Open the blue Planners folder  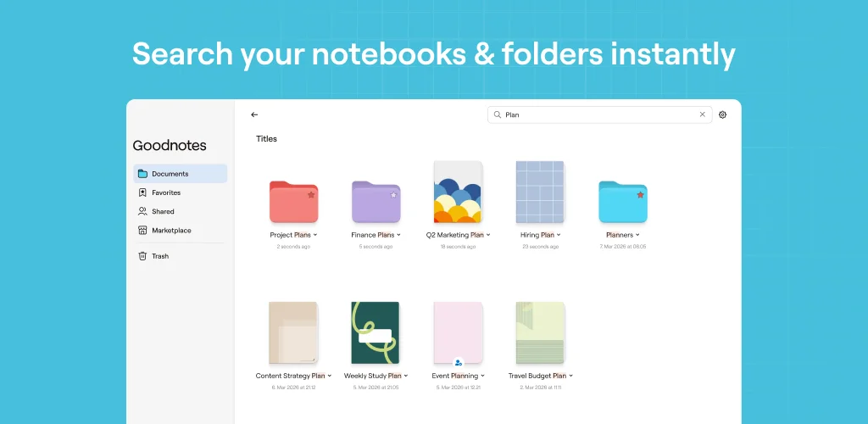coord(623,202)
